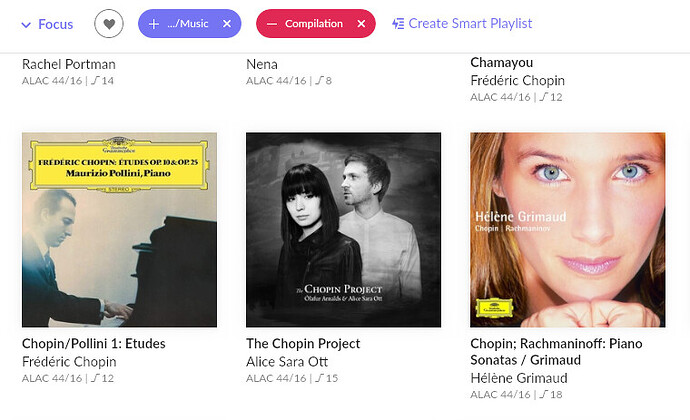Remove the Compilation filter with X
Screen dimensions: 690x420
(361, 23)
